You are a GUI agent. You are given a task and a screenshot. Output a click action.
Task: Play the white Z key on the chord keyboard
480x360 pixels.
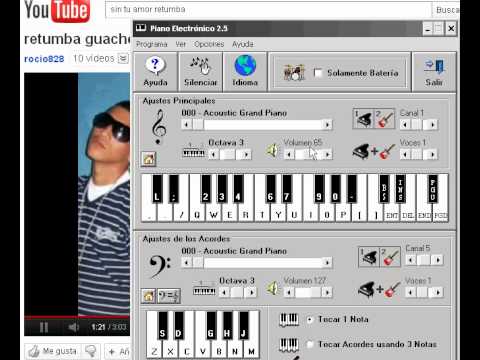coord(154,351)
